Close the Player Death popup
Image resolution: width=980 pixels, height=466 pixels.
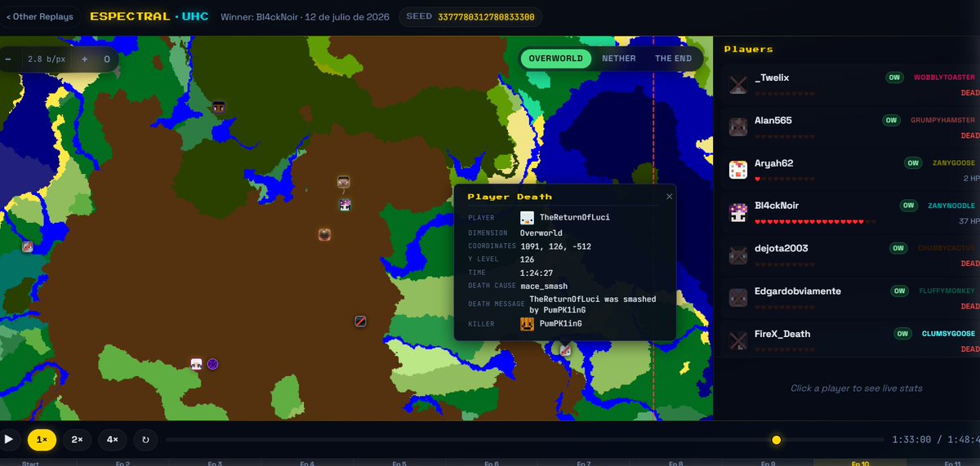(x=669, y=196)
